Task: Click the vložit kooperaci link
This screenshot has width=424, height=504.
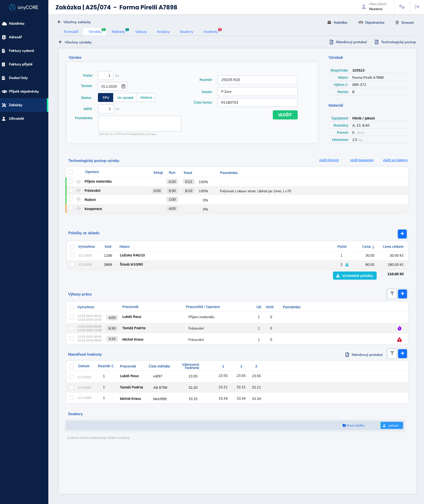Action: (362, 160)
